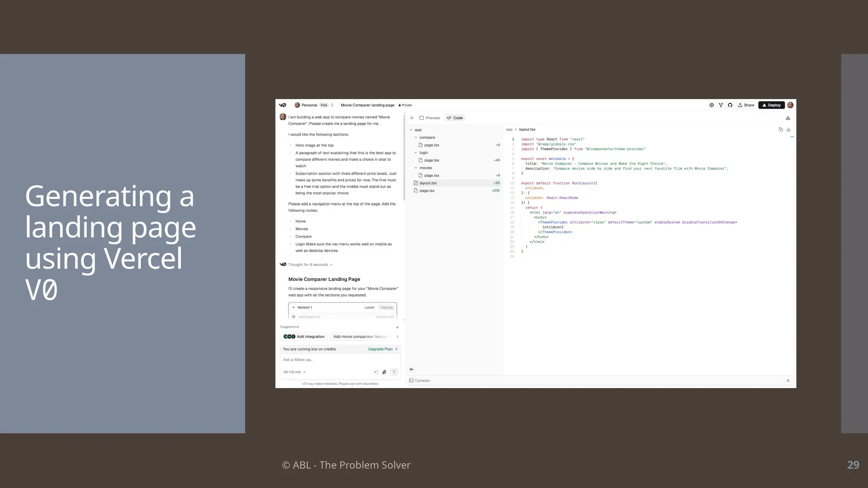The image size is (868, 488).
Task: Click the app breadcrumb above the editor
Action: click(509, 130)
